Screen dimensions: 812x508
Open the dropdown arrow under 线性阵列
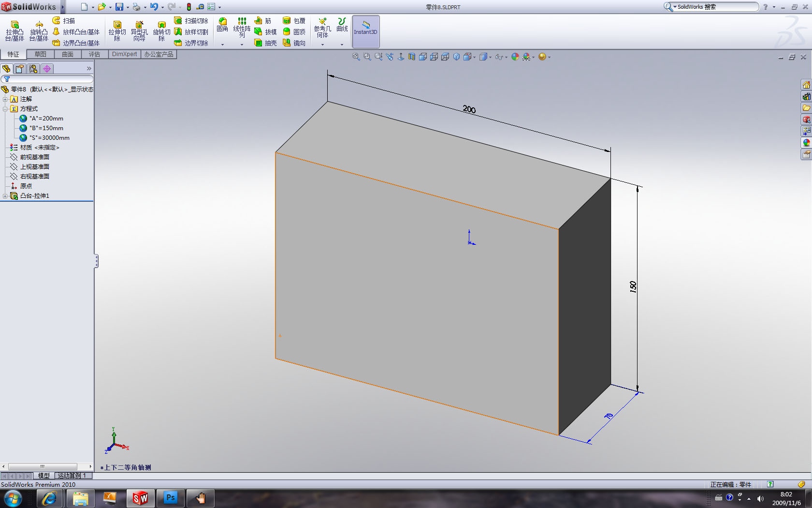click(x=242, y=45)
